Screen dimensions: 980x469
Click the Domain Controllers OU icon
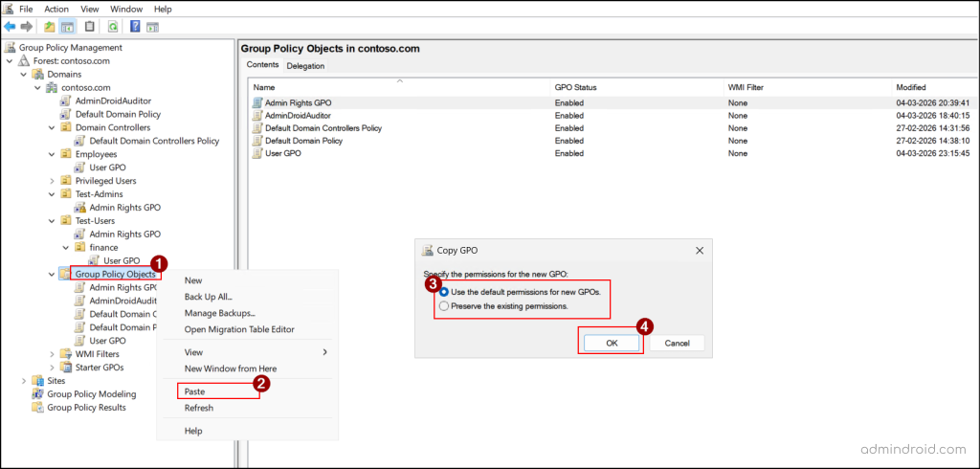click(66, 127)
